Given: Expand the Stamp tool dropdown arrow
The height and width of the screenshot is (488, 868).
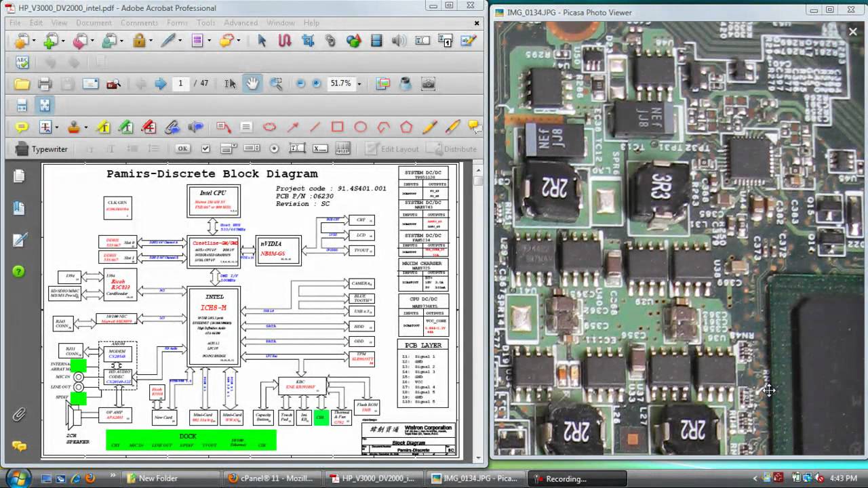Looking at the screenshot, I should pyautogui.click(x=86, y=128).
